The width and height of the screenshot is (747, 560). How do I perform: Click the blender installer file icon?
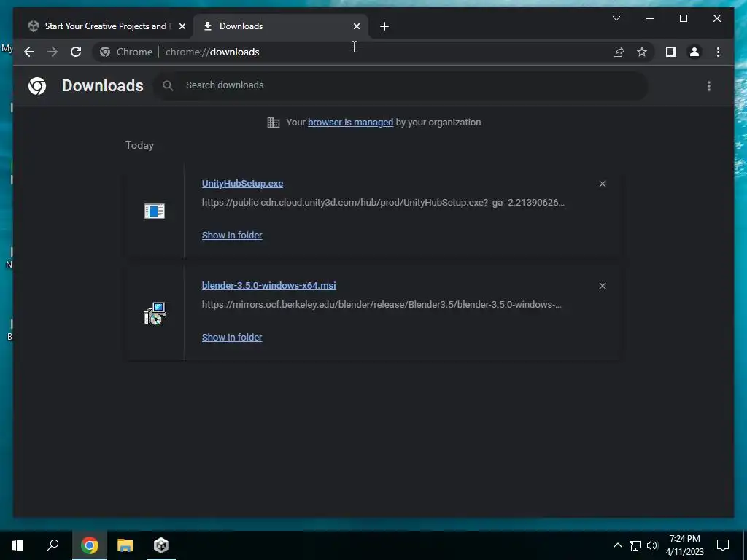[155, 314]
